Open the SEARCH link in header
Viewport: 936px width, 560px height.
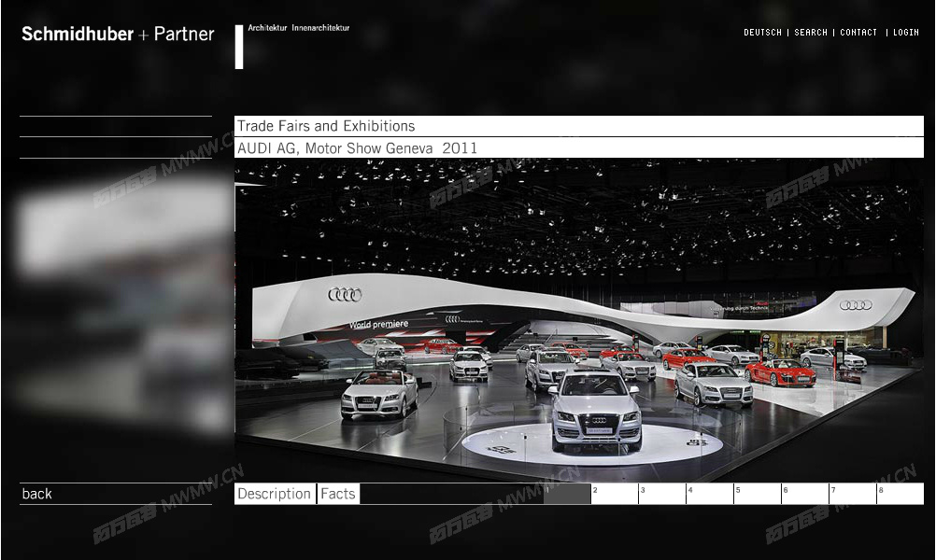pyautogui.click(x=811, y=33)
